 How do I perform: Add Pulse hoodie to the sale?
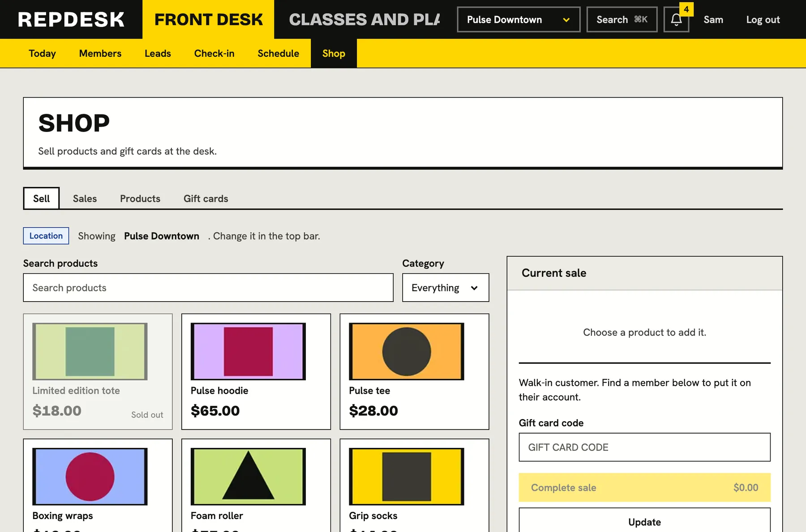tap(256, 371)
